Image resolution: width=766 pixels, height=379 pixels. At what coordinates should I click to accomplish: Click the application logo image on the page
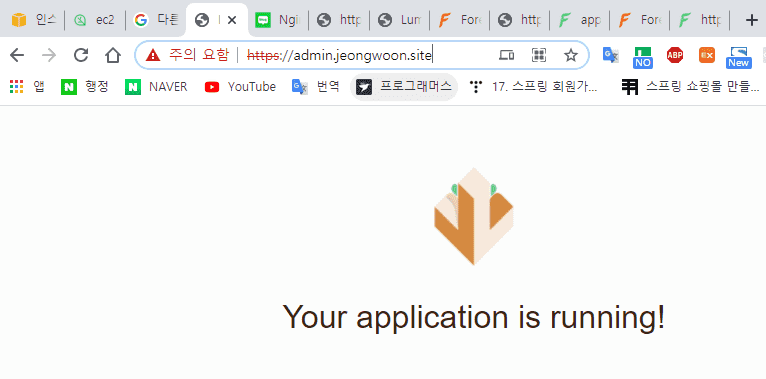click(473, 216)
